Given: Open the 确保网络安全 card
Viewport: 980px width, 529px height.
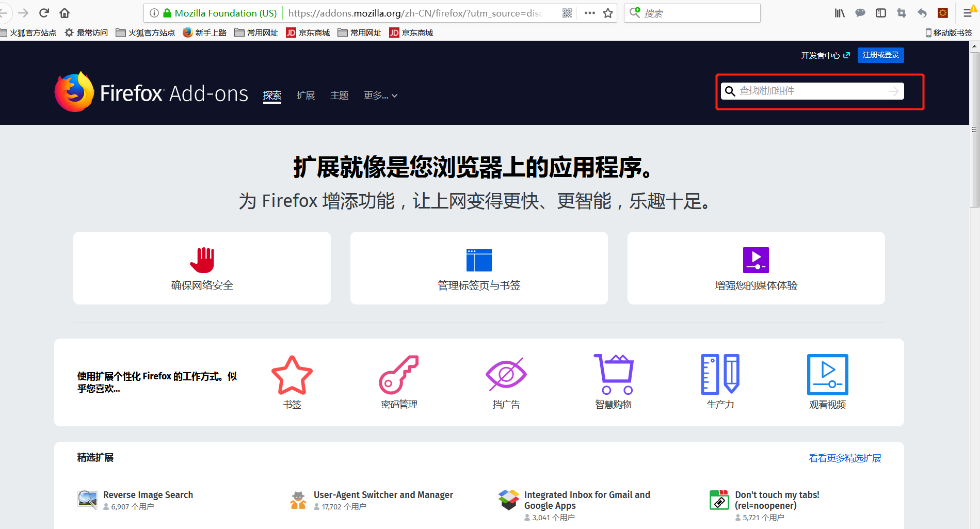Looking at the screenshot, I should [202, 268].
